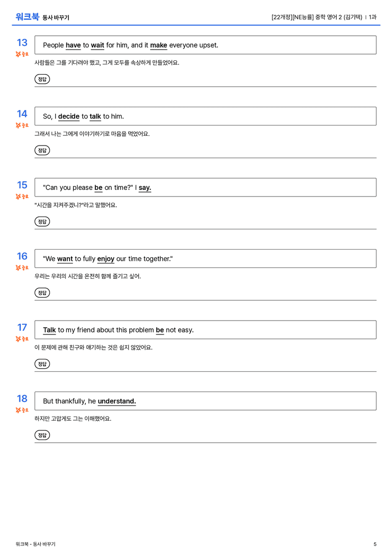Click the sentence box beginning 'Talk to my friend'
The height and width of the screenshot is (555, 392).
[x=205, y=330]
